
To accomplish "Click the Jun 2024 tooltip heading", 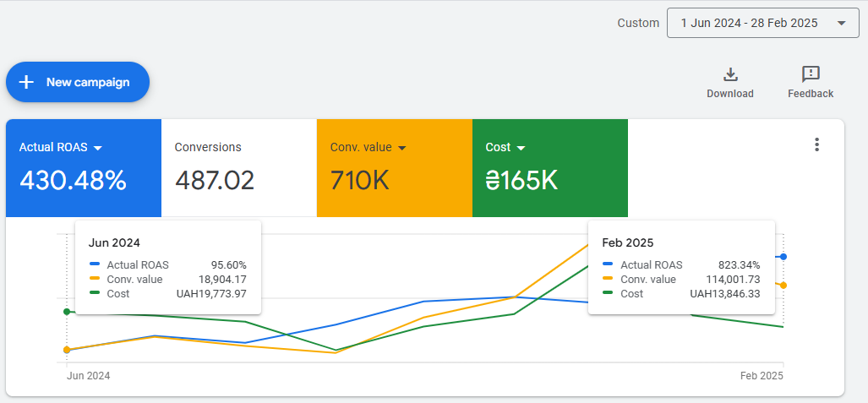I will pos(115,242).
